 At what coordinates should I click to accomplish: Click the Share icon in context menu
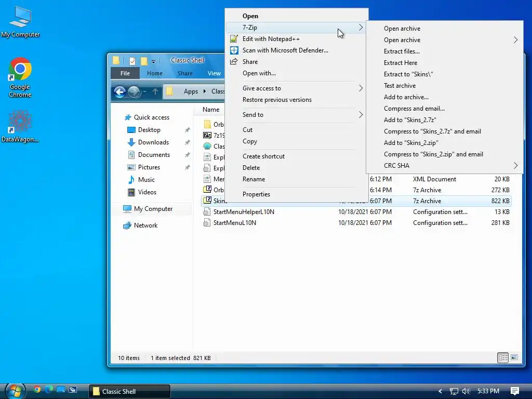pyautogui.click(x=234, y=61)
